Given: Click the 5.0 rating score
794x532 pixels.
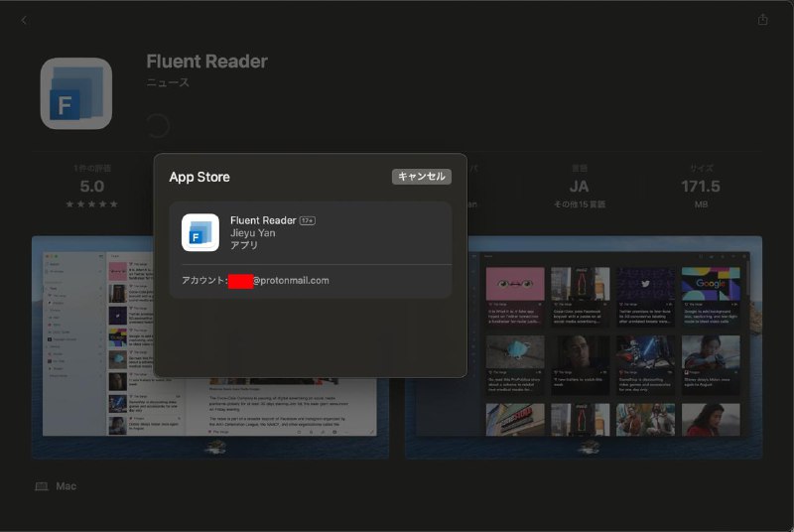Looking at the screenshot, I should click(x=91, y=187).
